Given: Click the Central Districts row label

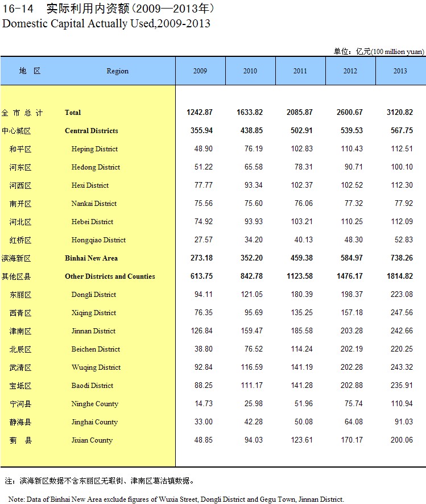Looking at the screenshot, I should point(92,131).
